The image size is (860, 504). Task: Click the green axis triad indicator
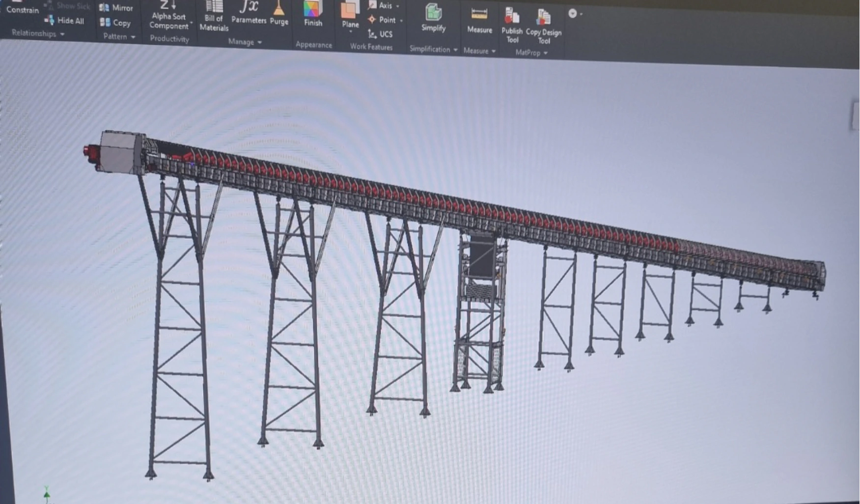(x=47, y=494)
